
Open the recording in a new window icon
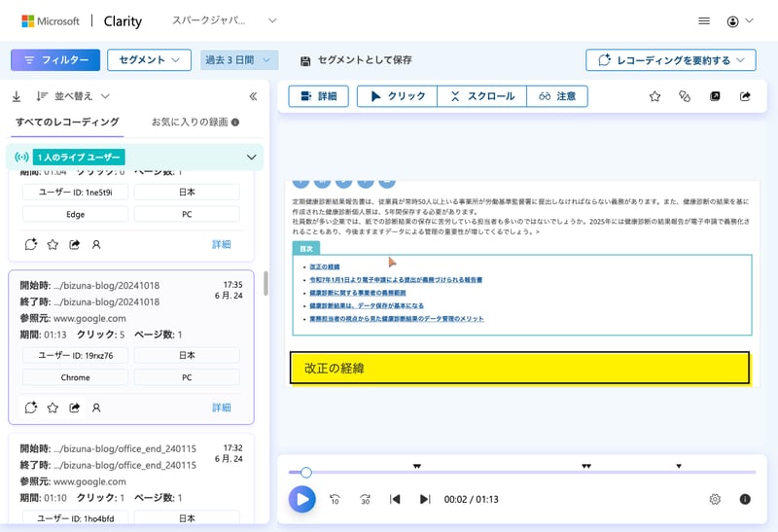point(715,96)
